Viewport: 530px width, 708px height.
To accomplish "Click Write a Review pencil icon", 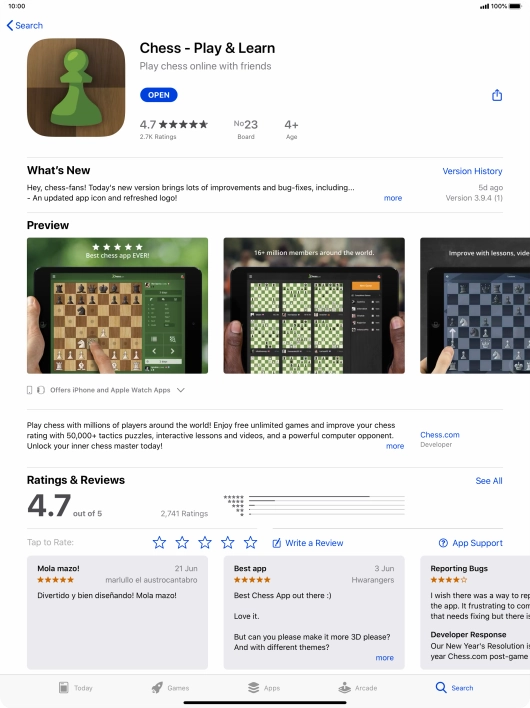I will click(x=277, y=543).
